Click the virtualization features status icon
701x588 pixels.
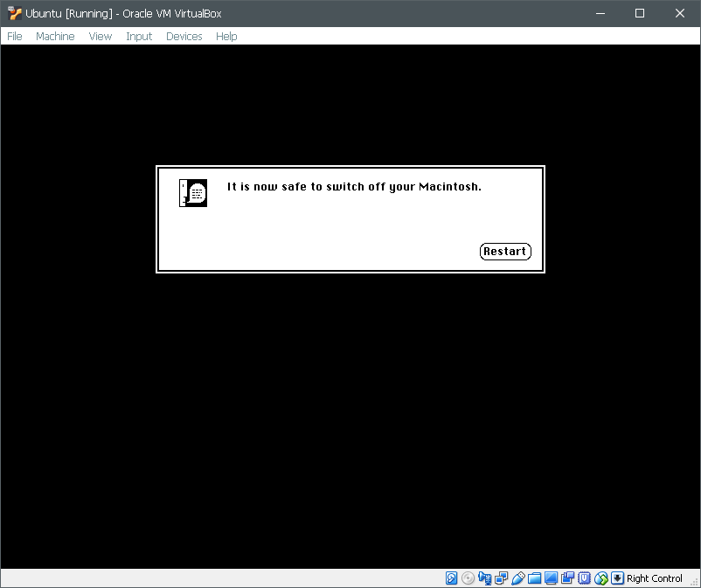pos(584,578)
